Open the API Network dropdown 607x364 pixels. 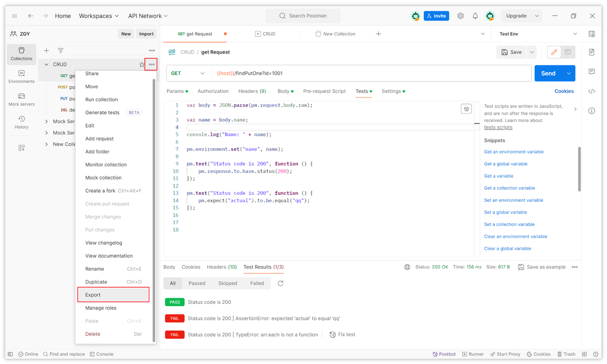[x=148, y=16]
